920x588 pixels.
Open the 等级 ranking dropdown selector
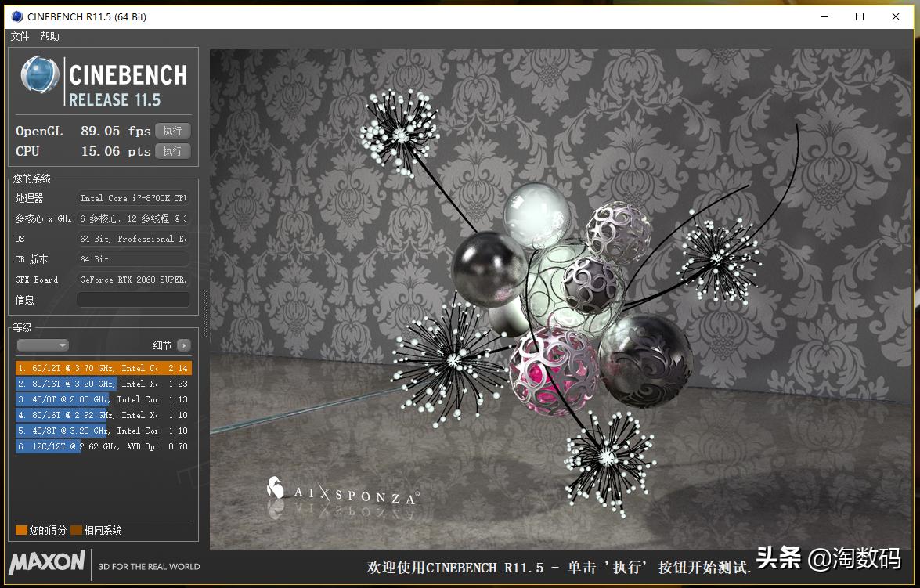pos(42,345)
